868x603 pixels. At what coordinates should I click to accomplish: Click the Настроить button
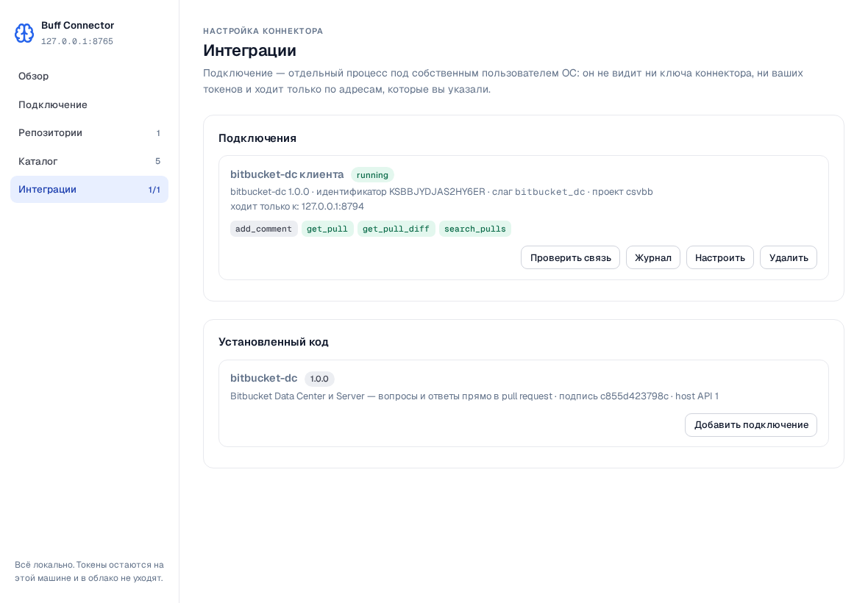(719, 258)
